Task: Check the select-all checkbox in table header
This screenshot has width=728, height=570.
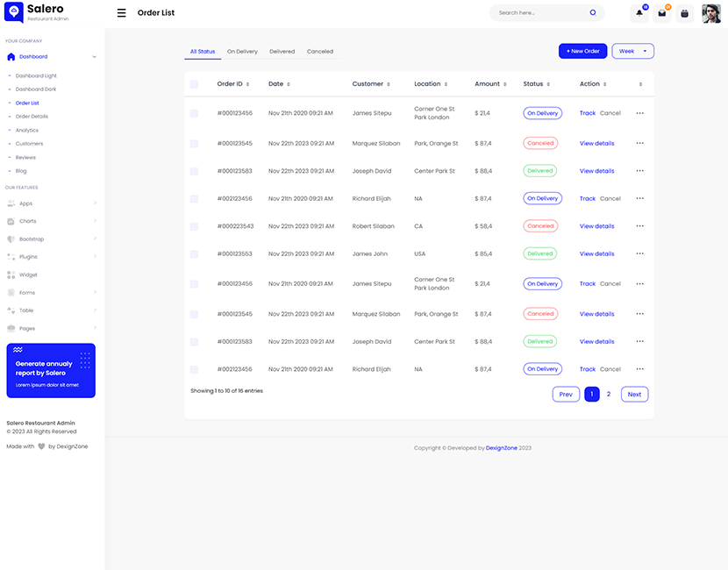Action: pyautogui.click(x=194, y=83)
